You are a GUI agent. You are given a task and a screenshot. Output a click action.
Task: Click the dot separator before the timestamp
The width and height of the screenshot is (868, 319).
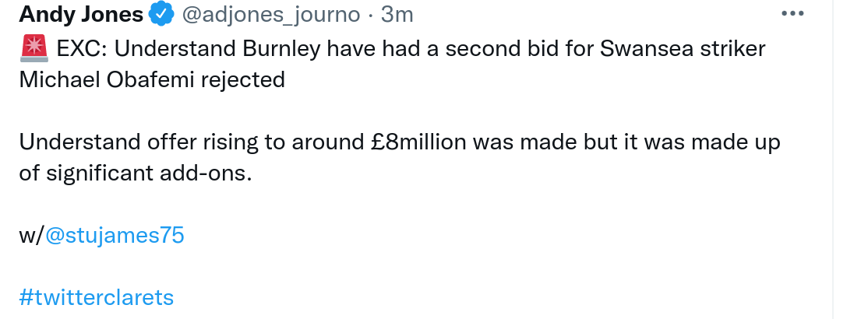click(370, 15)
